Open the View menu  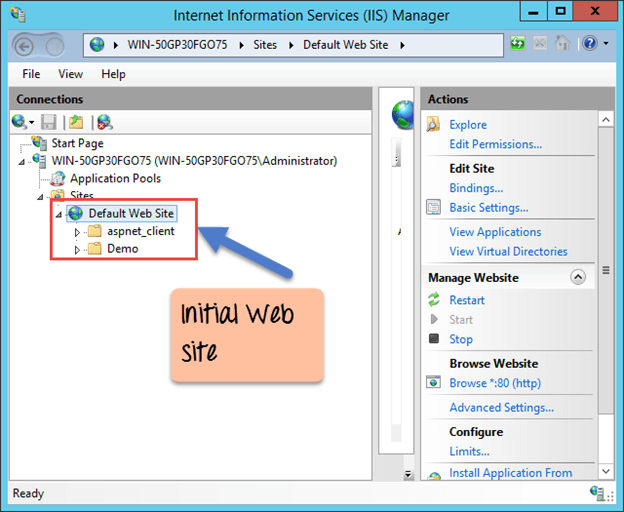[x=70, y=74]
